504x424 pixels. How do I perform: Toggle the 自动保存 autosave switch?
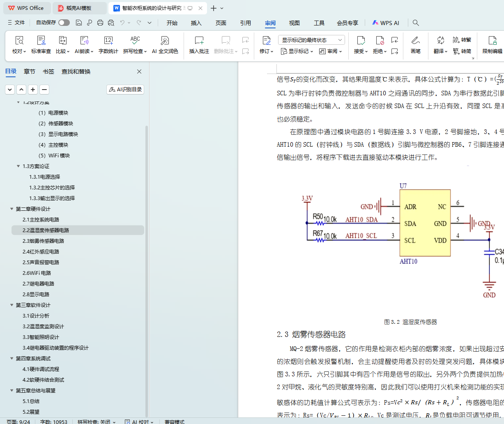click(64, 23)
